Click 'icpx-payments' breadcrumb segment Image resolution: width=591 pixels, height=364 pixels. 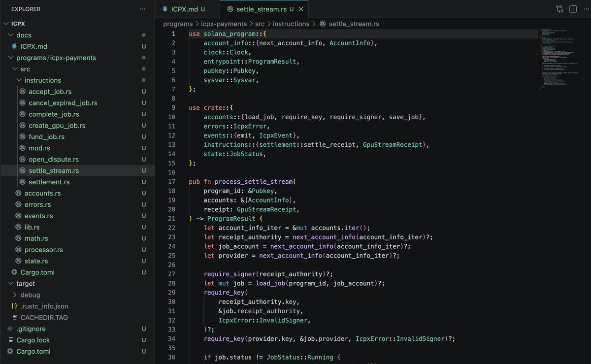click(224, 24)
